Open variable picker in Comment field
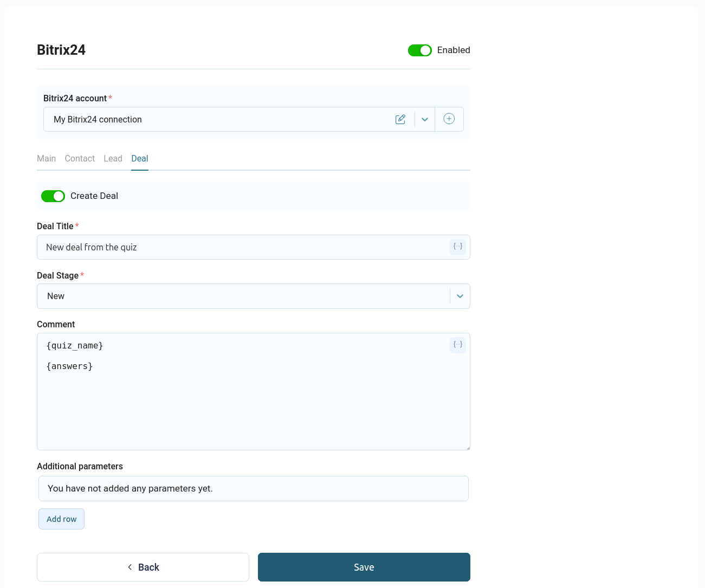The height and width of the screenshot is (588, 705). [x=458, y=345]
